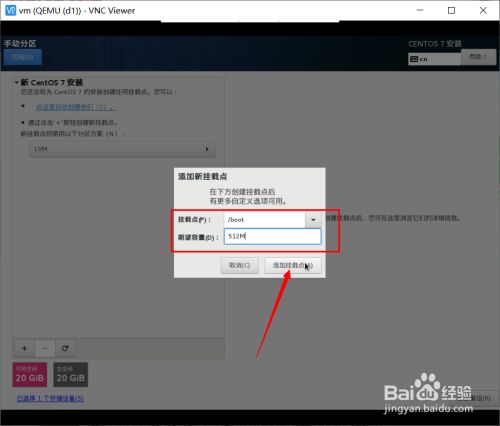Click the selected storage devices link
This screenshot has width=500, height=426.
tap(50, 398)
